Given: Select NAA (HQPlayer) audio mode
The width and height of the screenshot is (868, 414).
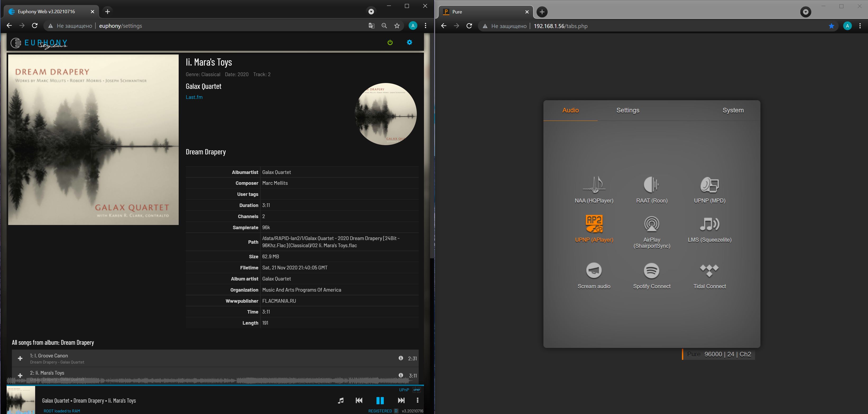Looking at the screenshot, I should click(594, 185).
